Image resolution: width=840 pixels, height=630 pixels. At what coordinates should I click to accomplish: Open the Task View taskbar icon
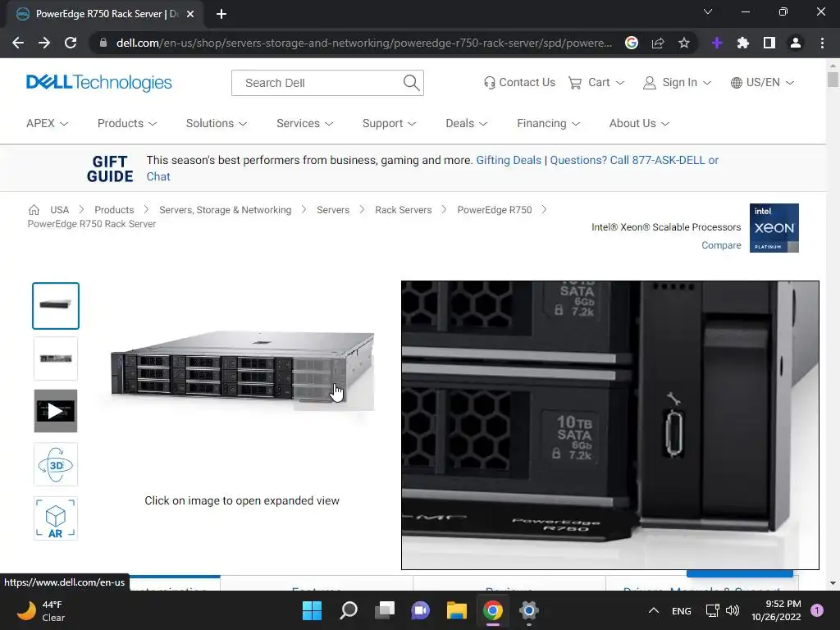tap(385, 610)
